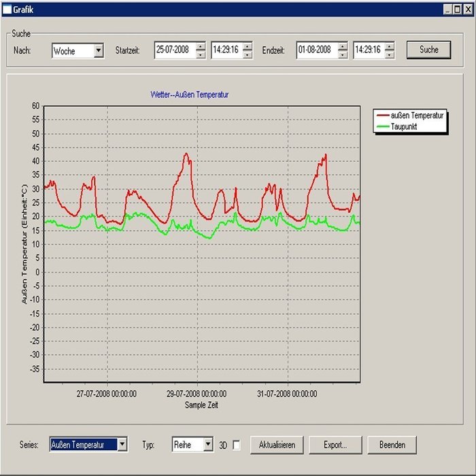The image size is (476, 476).
Task: Click the Sample Zeit axis title
Action: [x=201, y=405]
